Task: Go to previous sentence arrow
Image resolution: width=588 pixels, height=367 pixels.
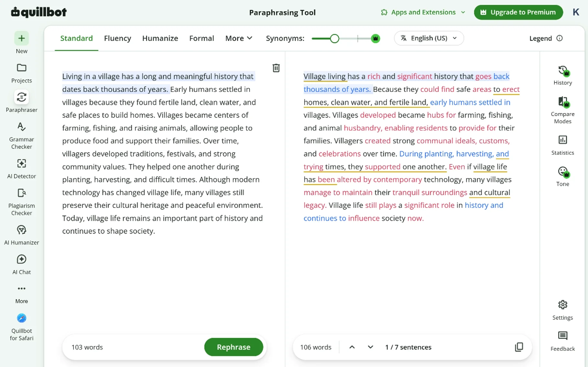Action: 352,347
